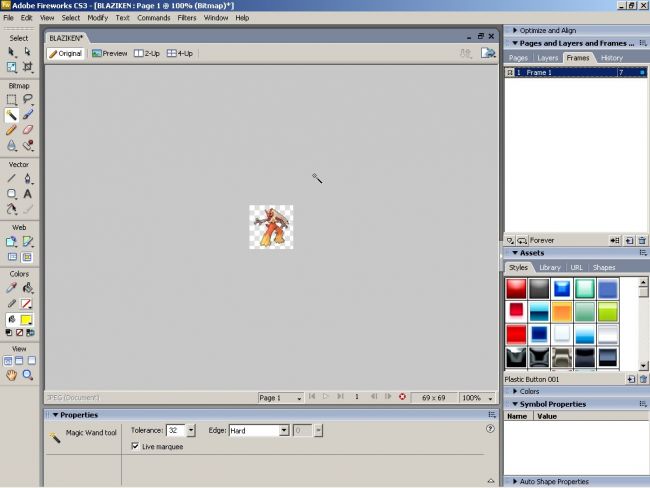Screen dimensions: 650x488
Task: Switch to the 2-Up view
Action: coord(146,53)
